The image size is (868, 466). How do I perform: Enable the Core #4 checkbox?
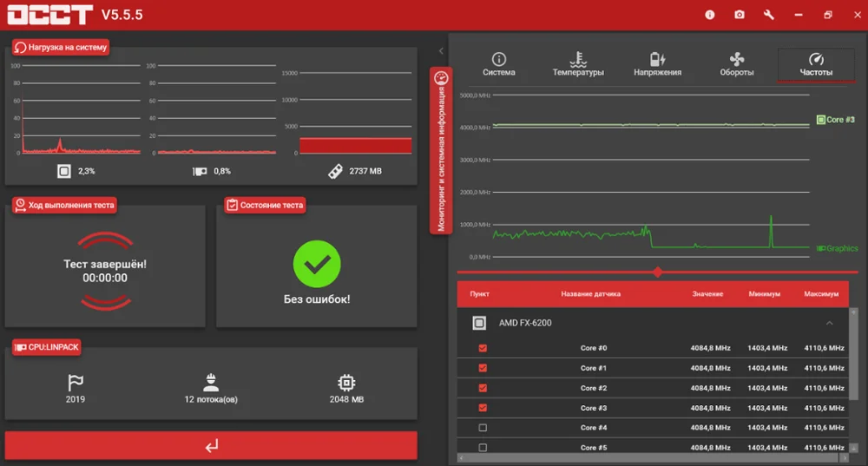click(483, 428)
